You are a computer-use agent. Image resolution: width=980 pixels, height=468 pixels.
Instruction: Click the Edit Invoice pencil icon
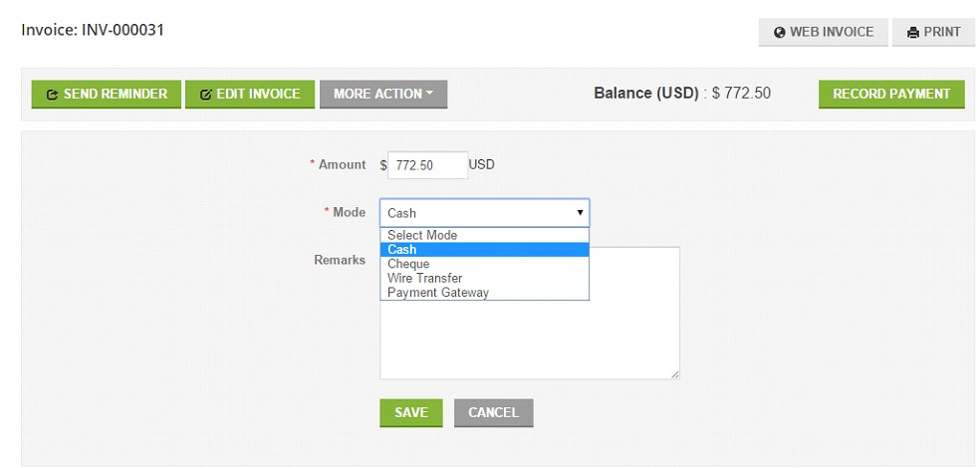point(205,95)
